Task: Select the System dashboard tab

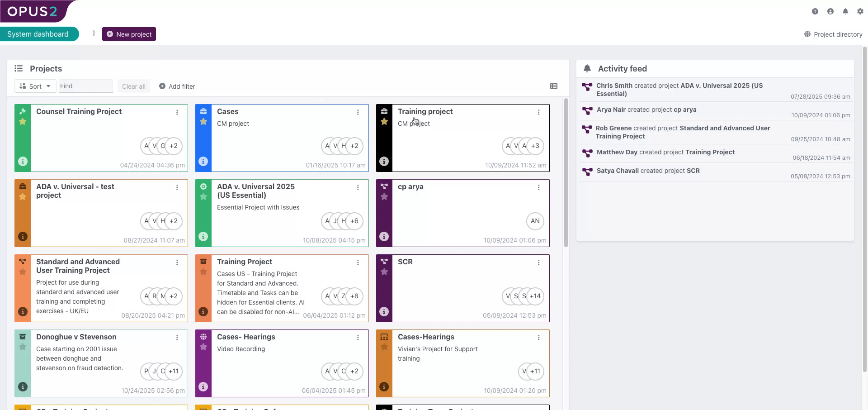Action: point(37,33)
